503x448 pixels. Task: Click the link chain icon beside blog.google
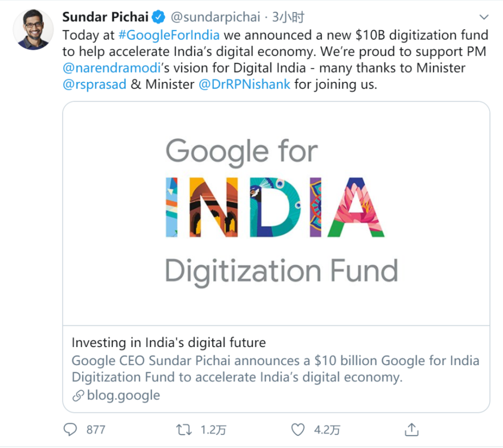pyautogui.click(x=77, y=396)
